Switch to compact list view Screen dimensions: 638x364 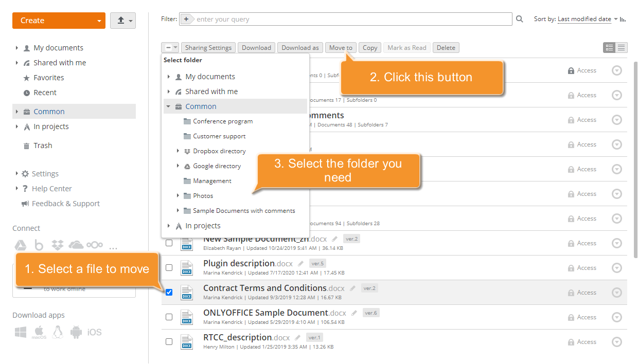tap(621, 47)
